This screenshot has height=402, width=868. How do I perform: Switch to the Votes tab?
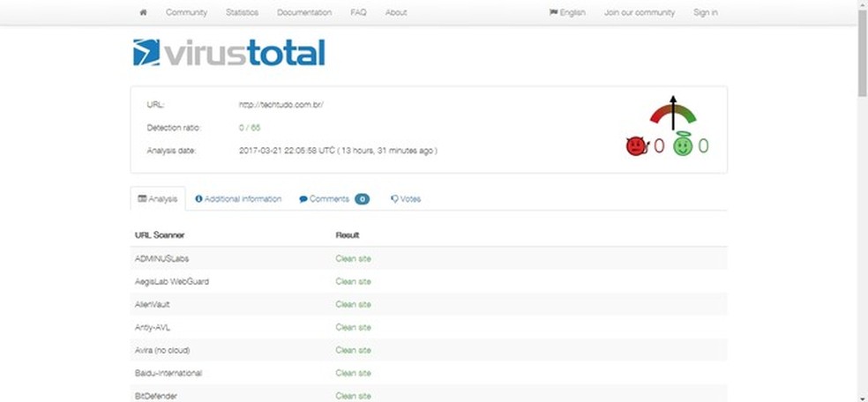point(406,198)
